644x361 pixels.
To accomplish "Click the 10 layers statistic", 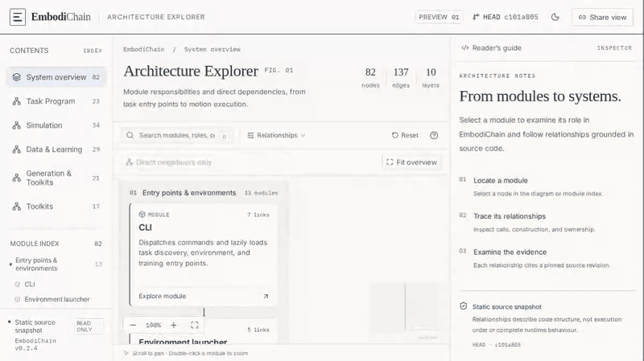I will click(x=431, y=77).
